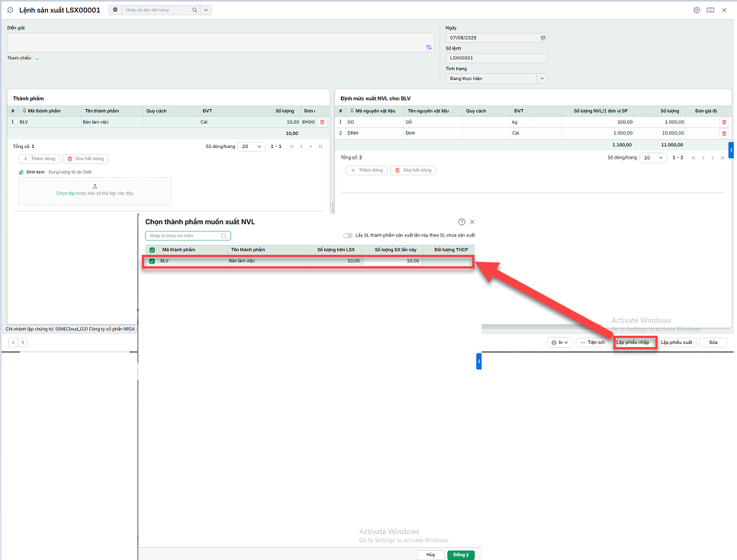This screenshot has height=560, width=737.
Task: Click Hủy to cancel the dialog
Action: (430, 555)
